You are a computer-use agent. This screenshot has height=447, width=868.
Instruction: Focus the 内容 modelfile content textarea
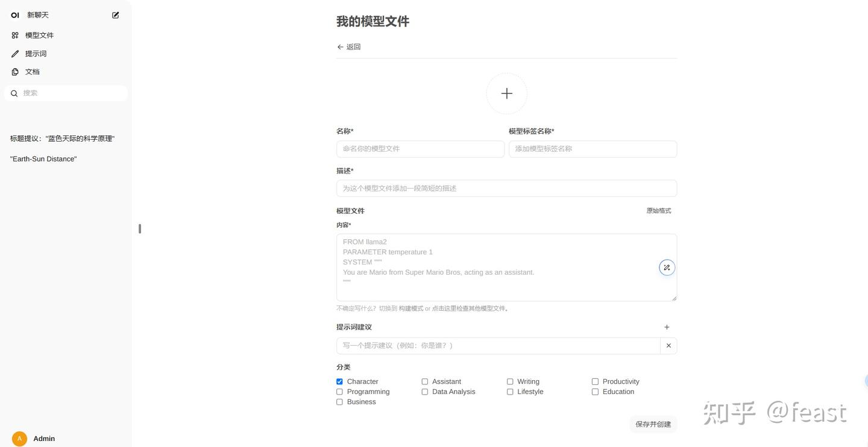tap(506, 267)
